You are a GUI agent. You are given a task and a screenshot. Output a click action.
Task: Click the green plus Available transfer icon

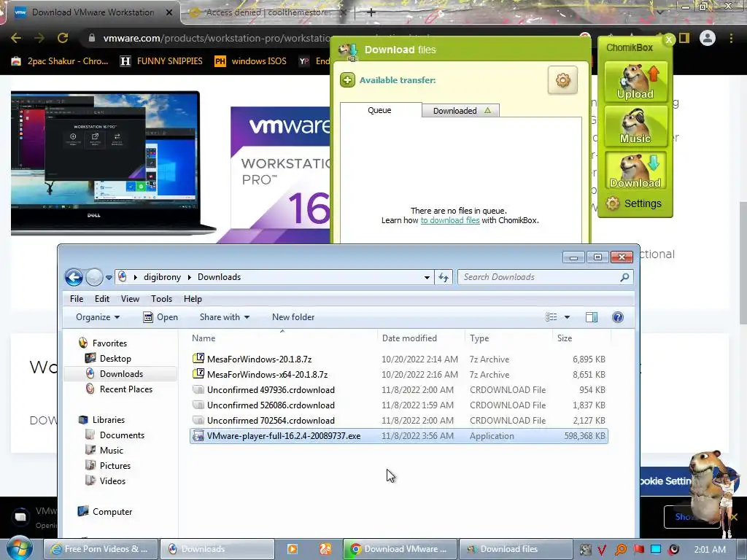coord(347,80)
